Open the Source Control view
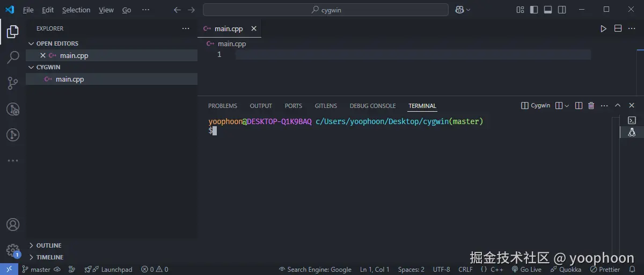This screenshot has height=275, width=644. tap(13, 83)
